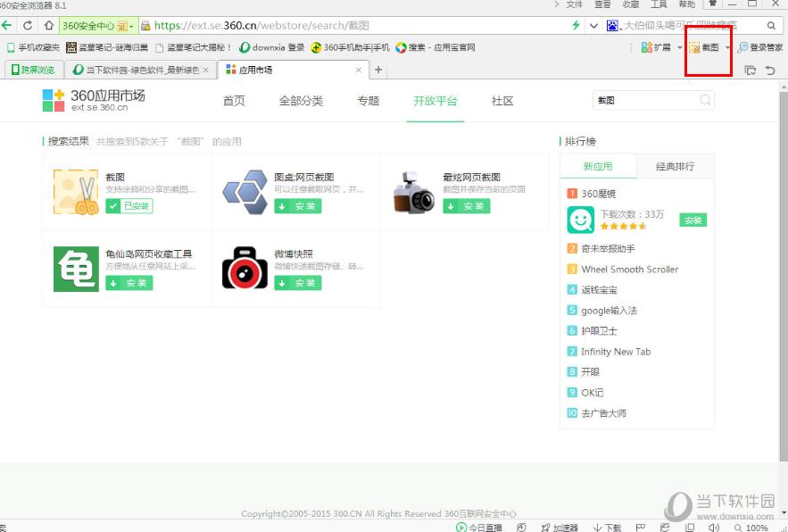Open the 工具 menu
Viewport: 788px width, 532px height.
point(659,4)
